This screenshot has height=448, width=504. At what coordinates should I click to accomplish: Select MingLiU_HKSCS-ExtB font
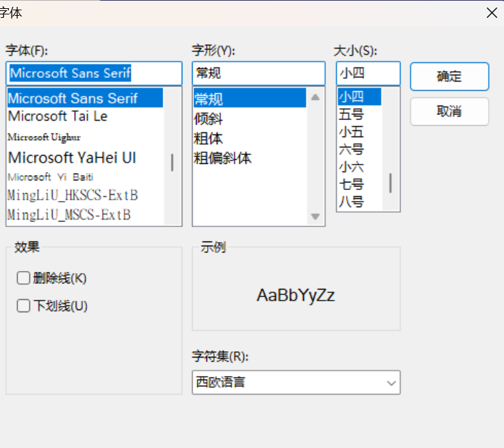coord(85,196)
